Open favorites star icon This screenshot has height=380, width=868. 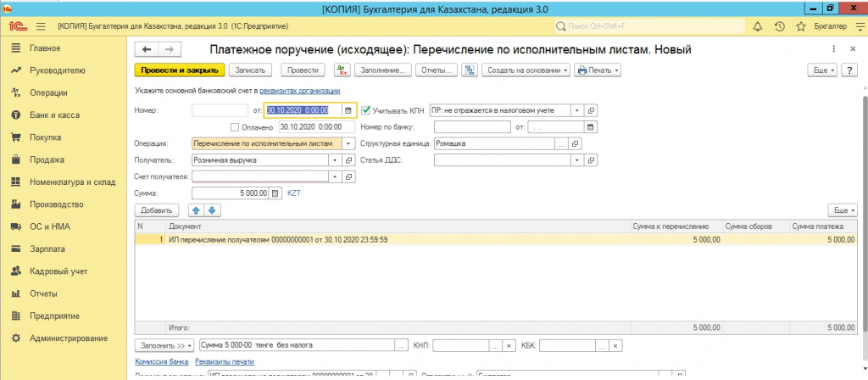tap(800, 26)
